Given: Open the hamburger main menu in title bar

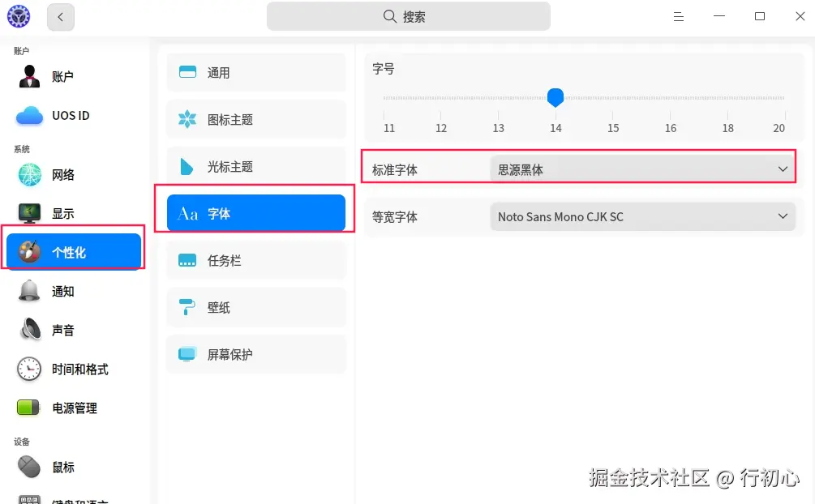Looking at the screenshot, I should (x=679, y=16).
